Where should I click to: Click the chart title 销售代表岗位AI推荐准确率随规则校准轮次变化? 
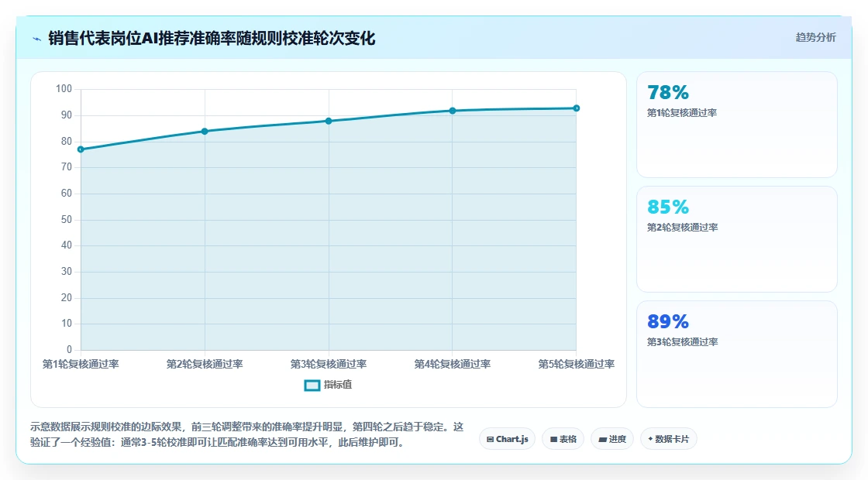212,38
